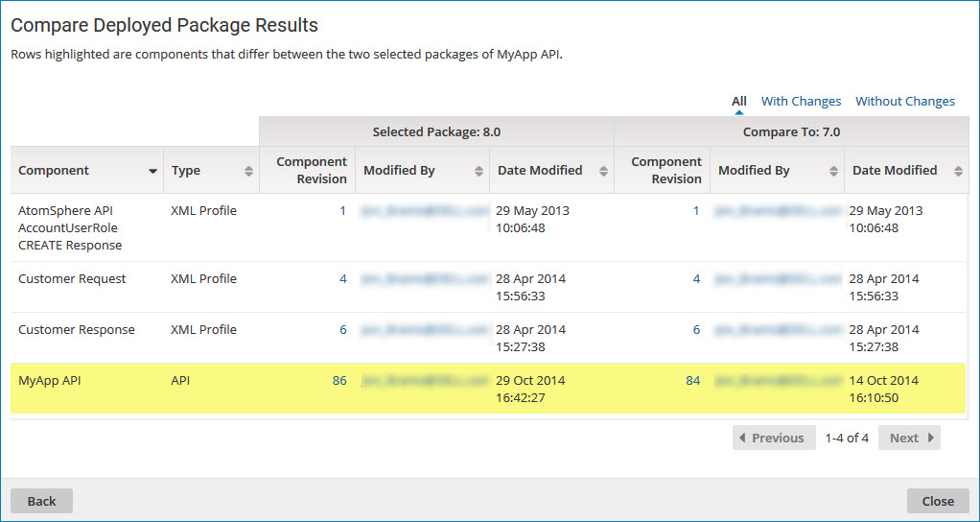Viewport: 980px width, 522px height.
Task: Open Selected Package revision 1 of AtomSphere API
Action: 343,211
